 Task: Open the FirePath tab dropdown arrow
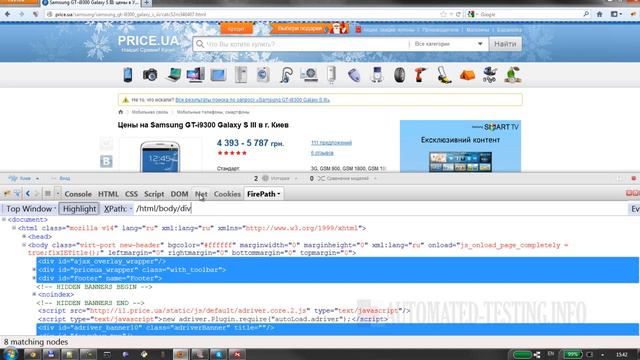[279, 194]
